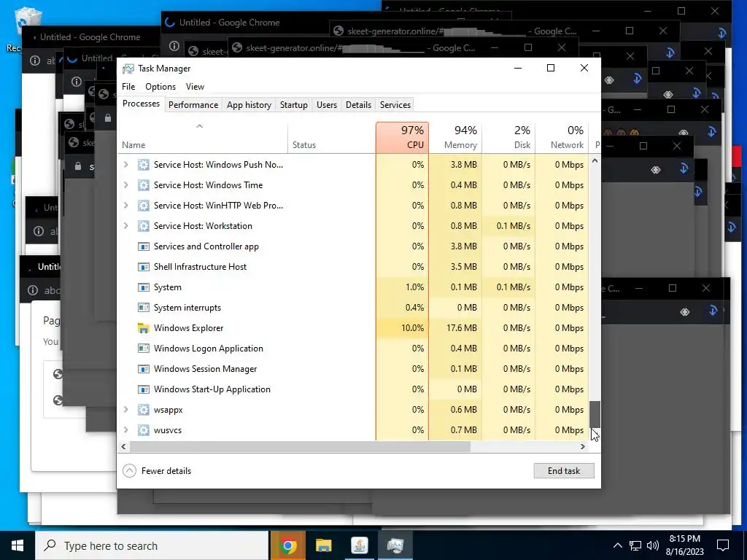
Task: Click gear icon next to wusvcs
Action: [144, 430]
